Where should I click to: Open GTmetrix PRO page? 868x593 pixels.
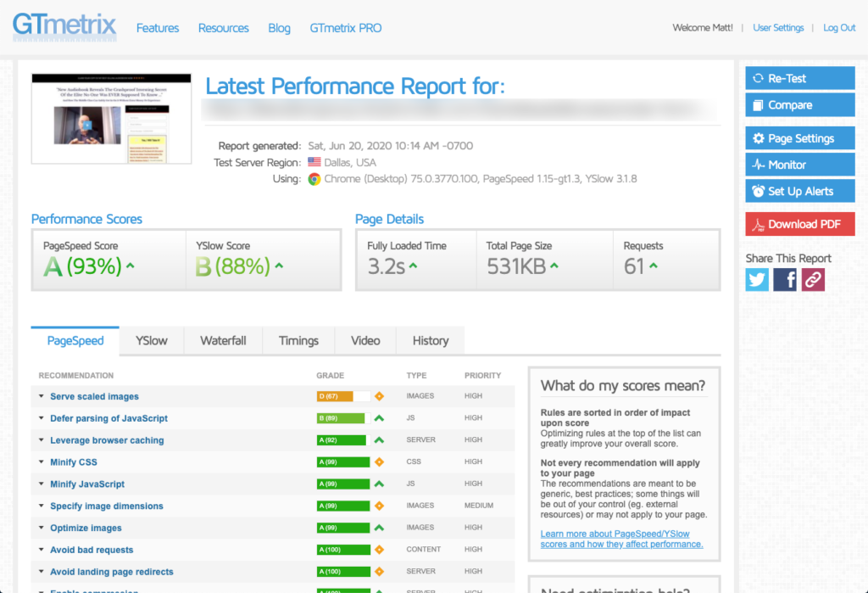pos(346,28)
